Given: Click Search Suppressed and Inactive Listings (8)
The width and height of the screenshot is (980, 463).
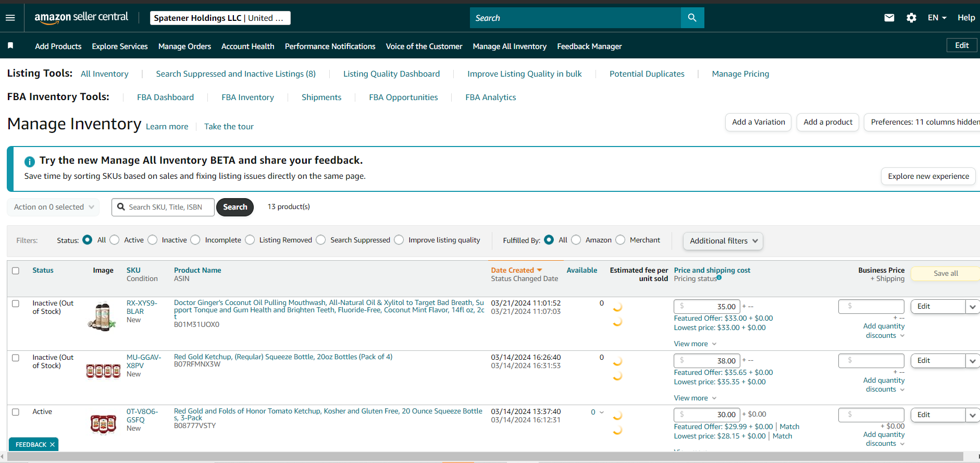Looking at the screenshot, I should 236,74.
